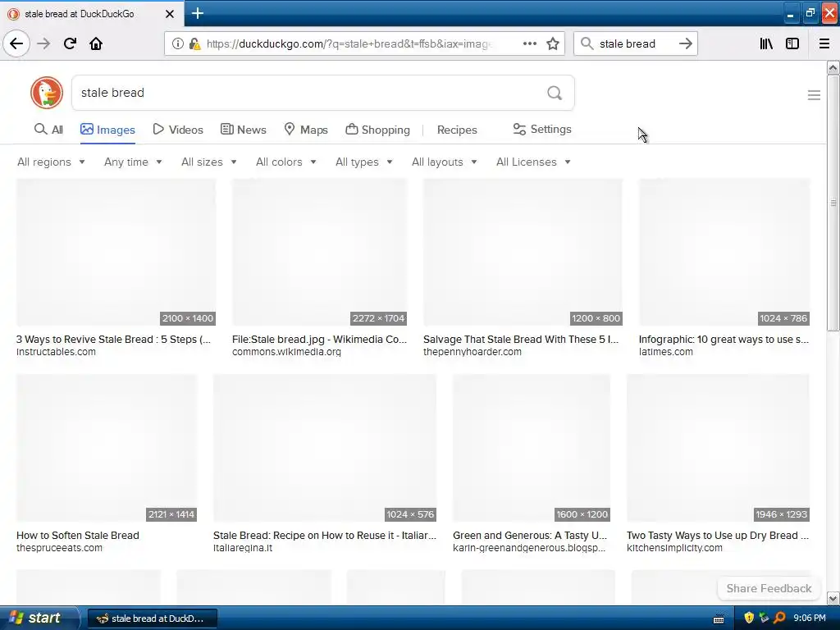The width and height of the screenshot is (840, 630).
Task: Go back to the previous page
Action: [x=16, y=43]
